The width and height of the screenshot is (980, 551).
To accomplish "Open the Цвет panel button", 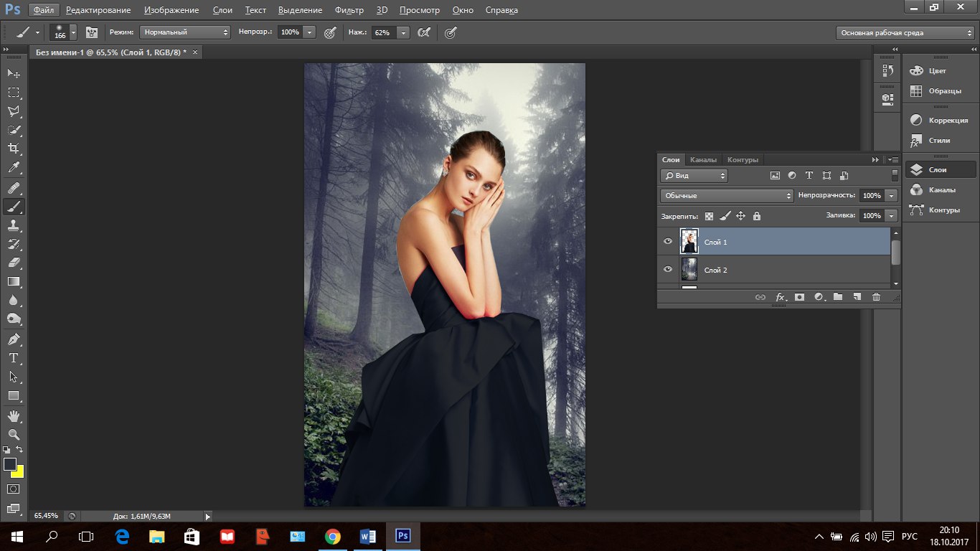I will point(939,71).
